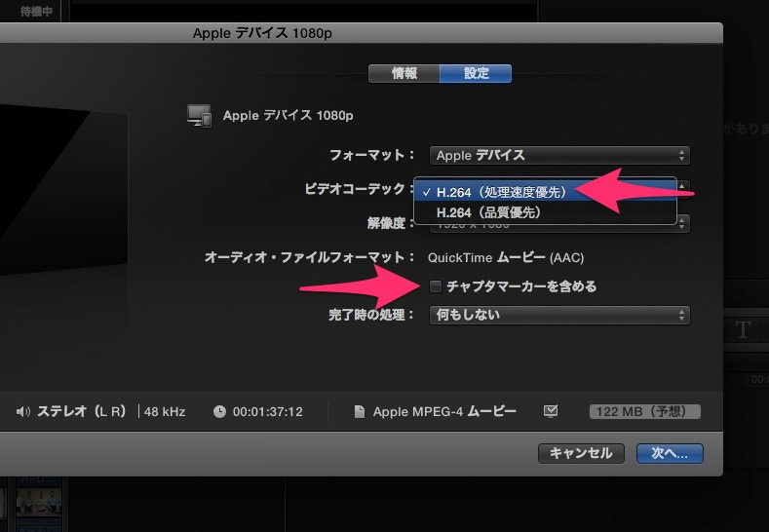Enable チャプタマーカーを含める checkbox
769x532 pixels.
(435, 286)
